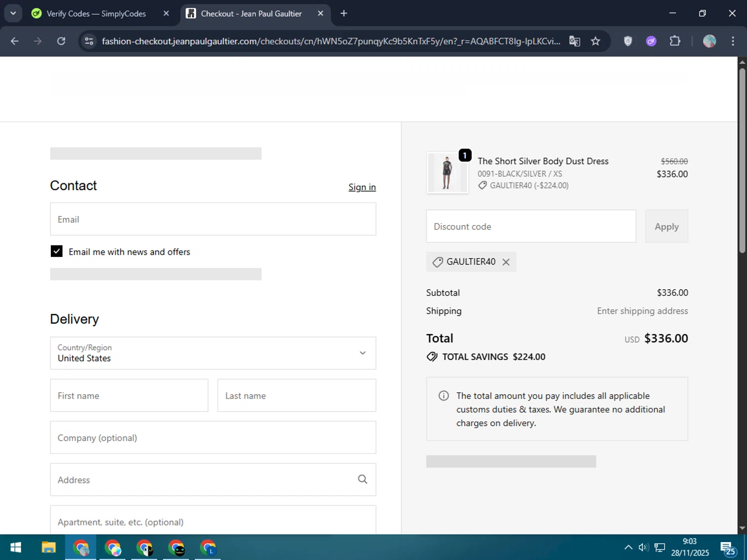Open the purple SimplyCodes extension icon

pos(651,41)
